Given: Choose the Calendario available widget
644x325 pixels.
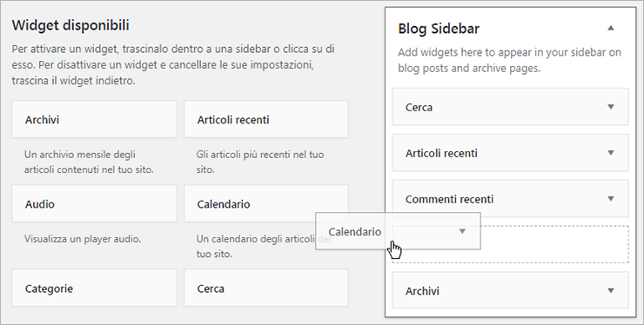Looking at the screenshot, I should pyautogui.click(x=266, y=204).
